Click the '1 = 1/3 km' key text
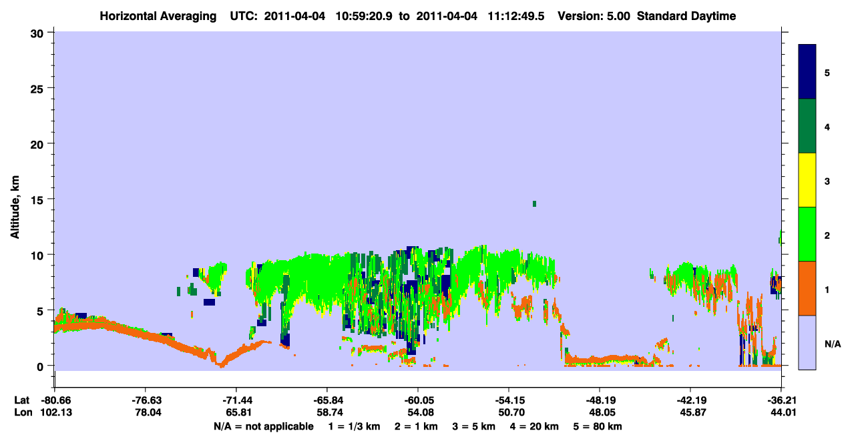 click(355, 426)
